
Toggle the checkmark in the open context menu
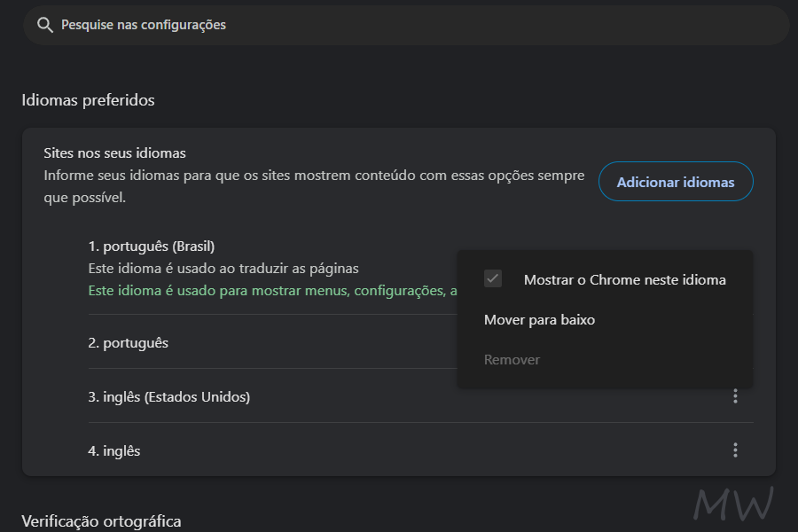pyautogui.click(x=492, y=278)
